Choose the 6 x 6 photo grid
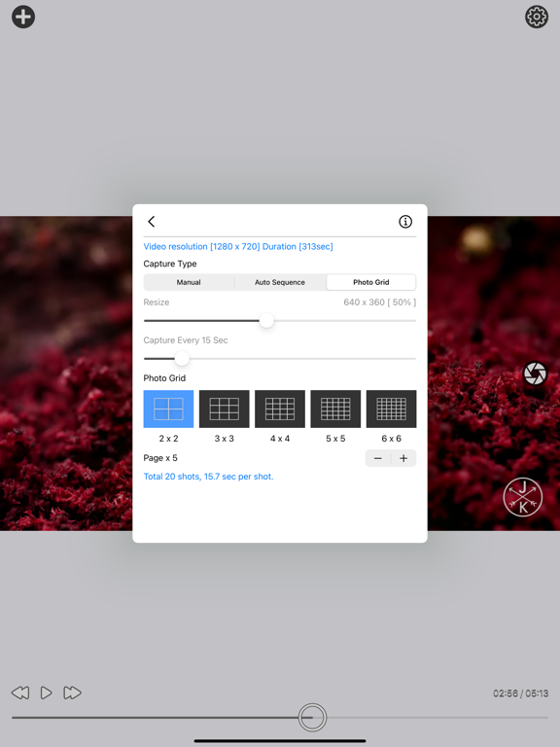Image resolution: width=560 pixels, height=747 pixels. pyautogui.click(x=392, y=409)
